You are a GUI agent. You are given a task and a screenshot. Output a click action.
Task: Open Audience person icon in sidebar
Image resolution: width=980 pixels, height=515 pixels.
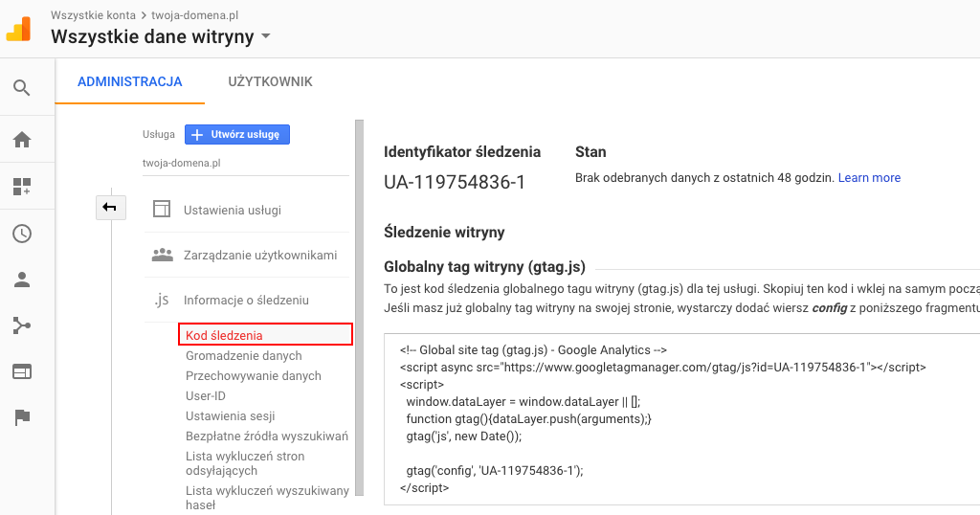[22, 280]
